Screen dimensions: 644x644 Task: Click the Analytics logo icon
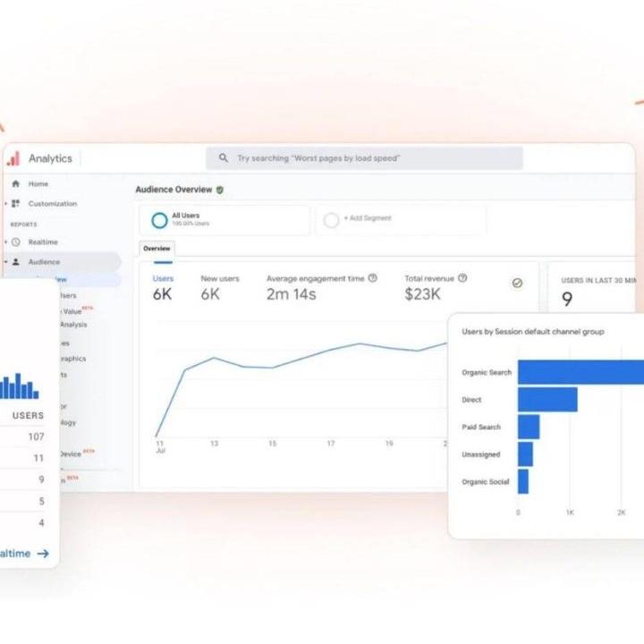point(13,158)
